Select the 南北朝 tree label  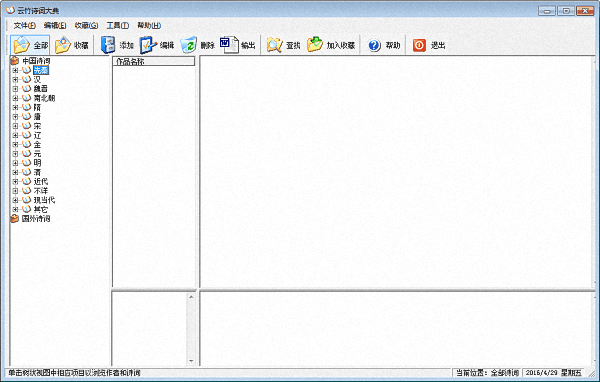point(44,98)
